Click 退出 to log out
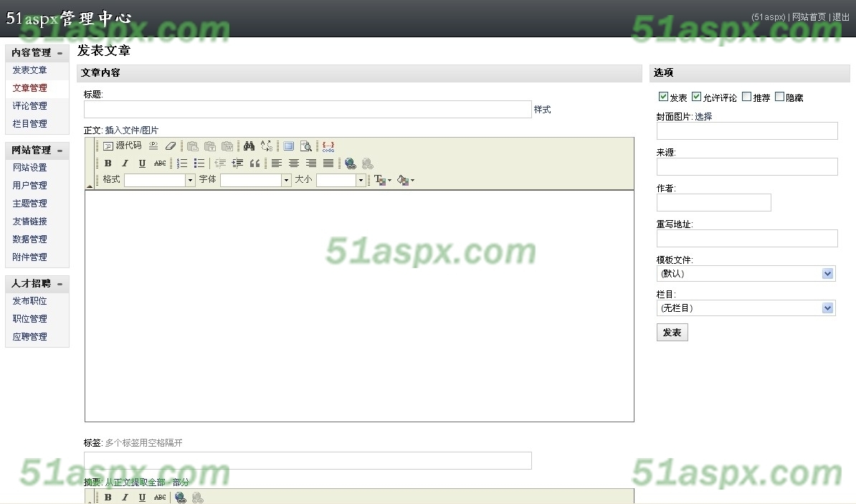 coord(841,17)
